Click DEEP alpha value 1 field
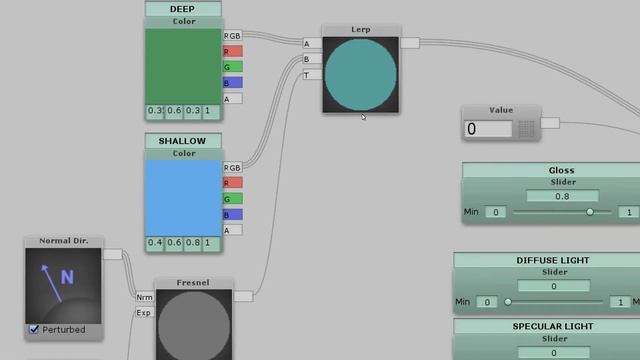The height and width of the screenshot is (360, 640). coord(211,111)
